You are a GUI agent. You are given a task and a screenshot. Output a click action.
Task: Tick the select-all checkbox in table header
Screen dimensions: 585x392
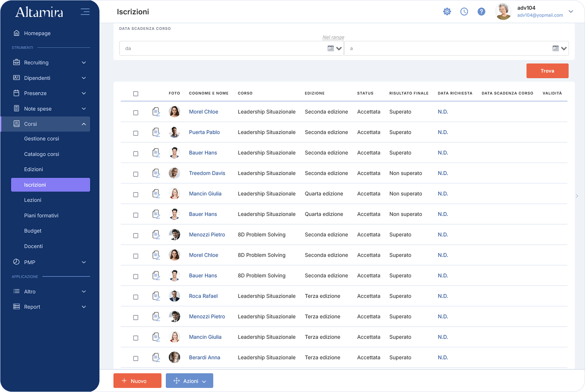tap(136, 94)
